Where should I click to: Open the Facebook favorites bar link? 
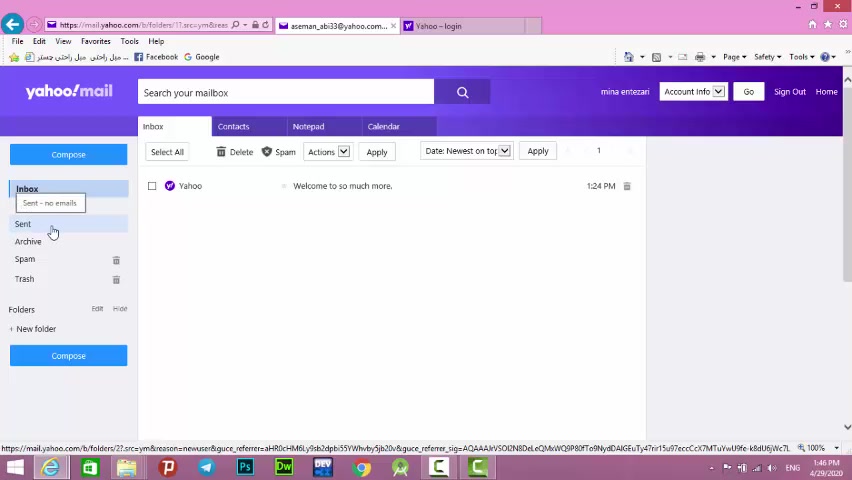click(x=156, y=57)
